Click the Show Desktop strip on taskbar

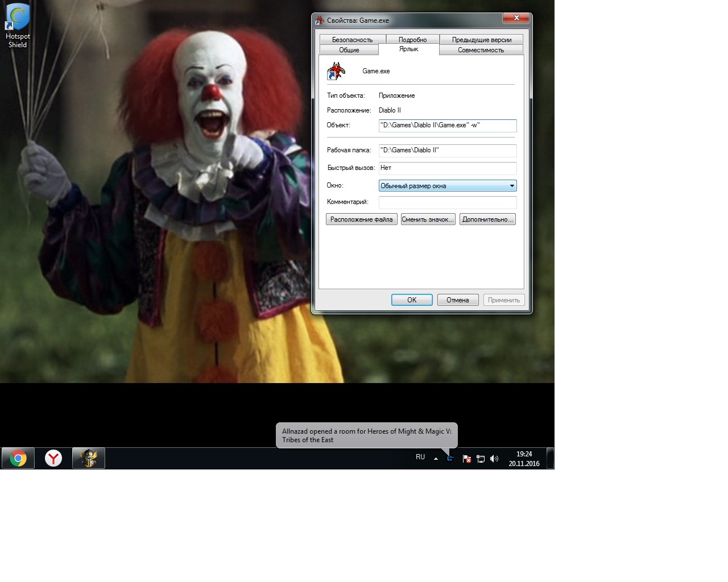pyautogui.click(x=550, y=458)
